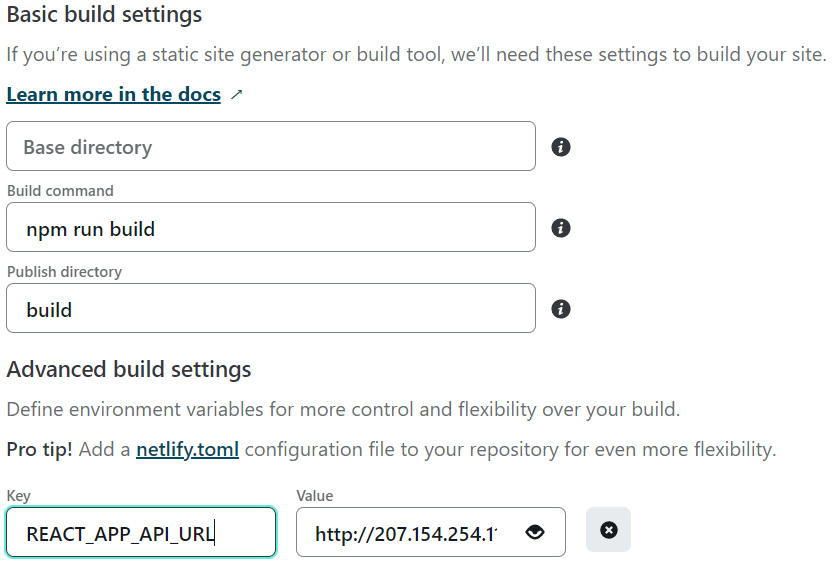Click the Advanced build settings heading
This screenshot has height=564, width=835.
click(129, 369)
